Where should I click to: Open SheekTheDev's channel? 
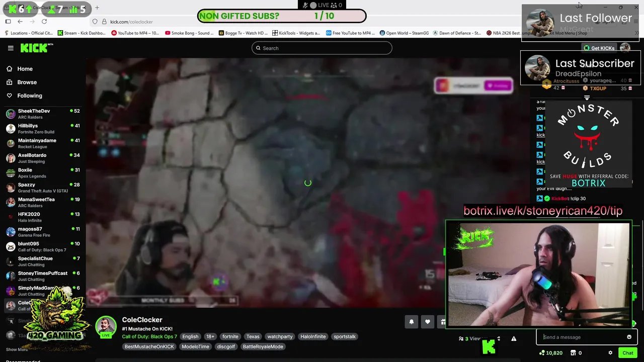pyautogui.click(x=43, y=114)
